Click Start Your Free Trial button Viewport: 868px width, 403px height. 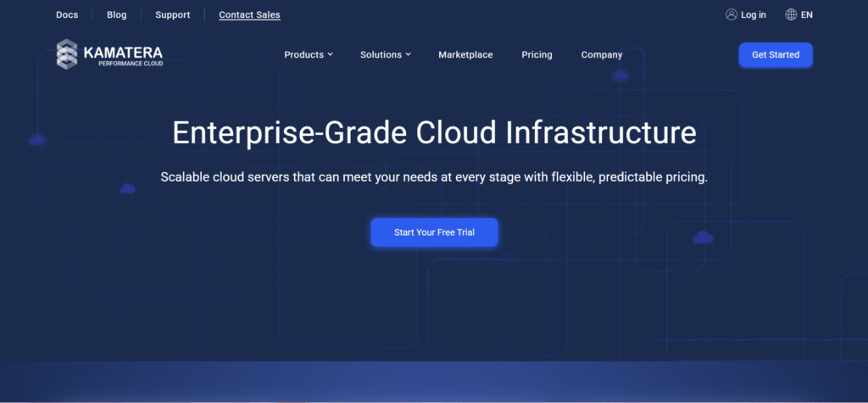tap(434, 232)
